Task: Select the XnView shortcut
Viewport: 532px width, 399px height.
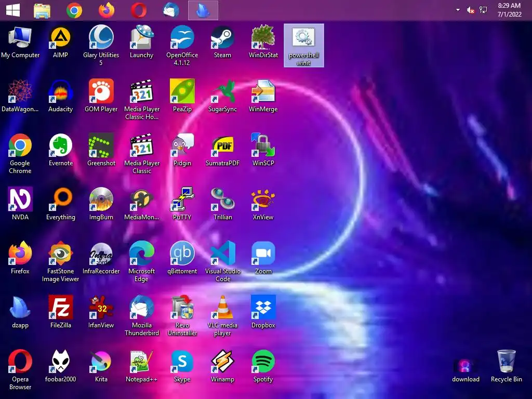Action: tap(263, 204)
